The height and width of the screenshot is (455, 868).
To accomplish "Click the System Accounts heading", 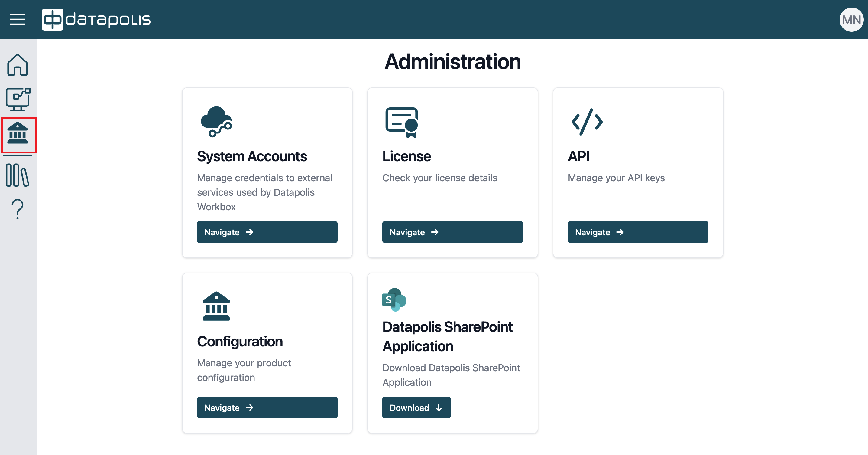I will pos(252,156).
